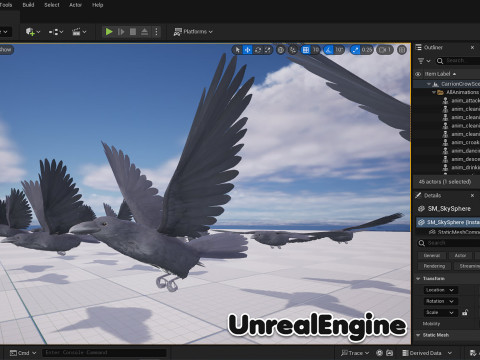Image resolution: width=480 pixels, height=360 pixels.
Task: Activate the Rotate gizmo tool
Action: pyautogui.click(x=258, y=50)
